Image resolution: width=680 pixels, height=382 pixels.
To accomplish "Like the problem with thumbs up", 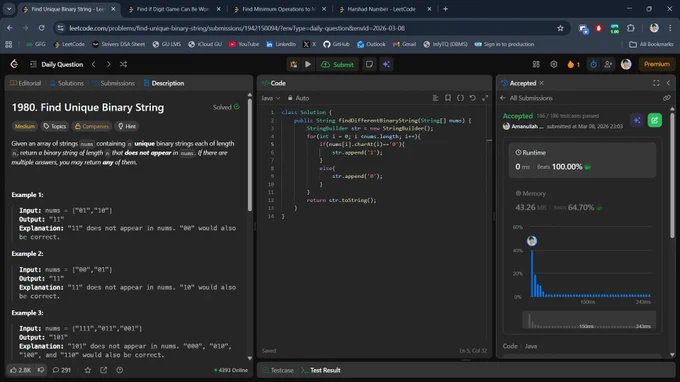I will 20,370.
